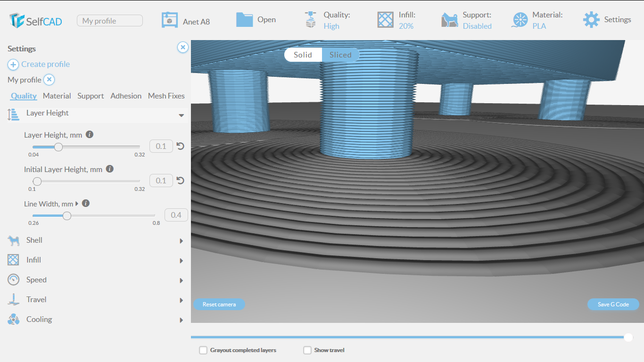The height and width of the screenshot is (362, 644).
Task: Click the Travel section icon
Action: coord(13,299)
